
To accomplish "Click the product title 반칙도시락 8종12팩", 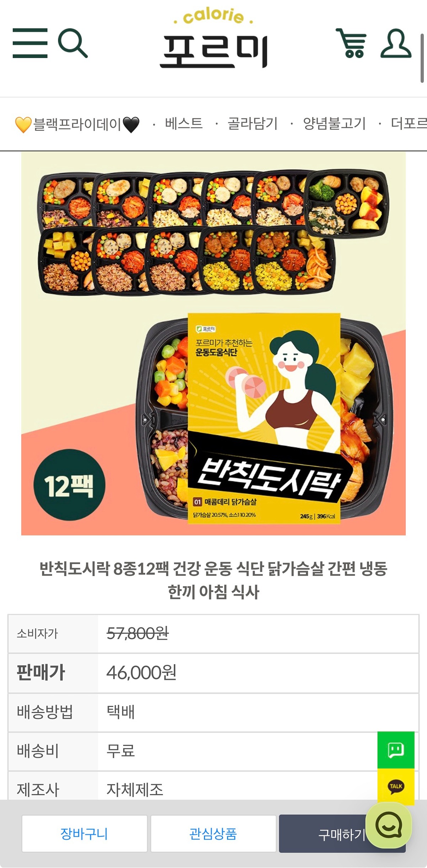I will click(213, 580).
